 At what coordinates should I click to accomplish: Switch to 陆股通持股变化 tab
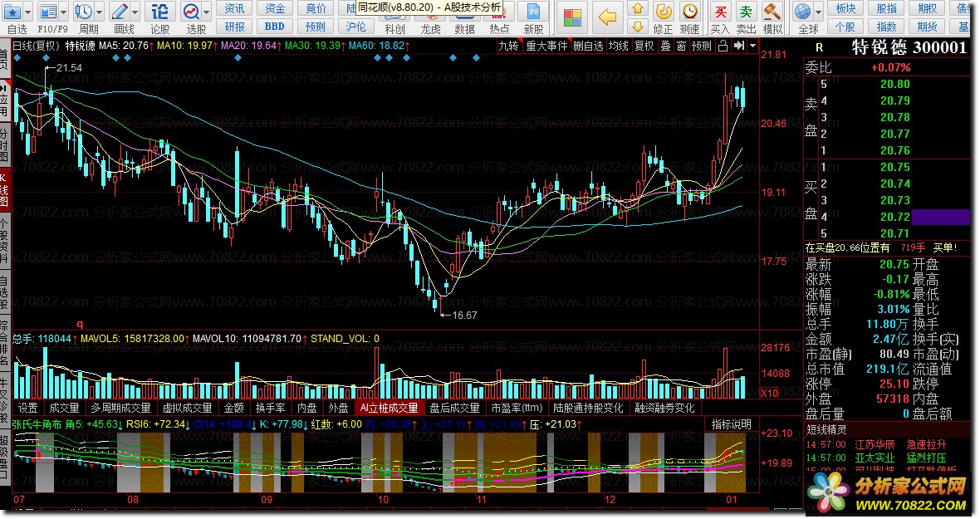[x=588, y=408]
